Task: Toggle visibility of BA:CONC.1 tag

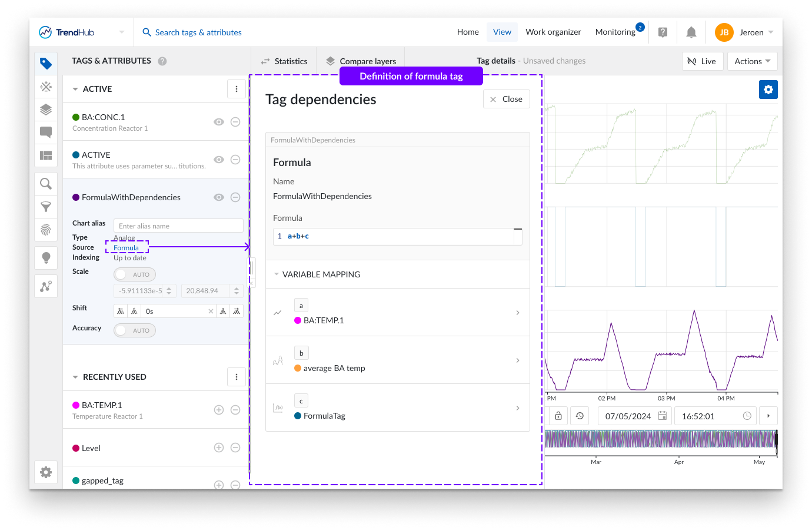Action: tap(219, 122)
